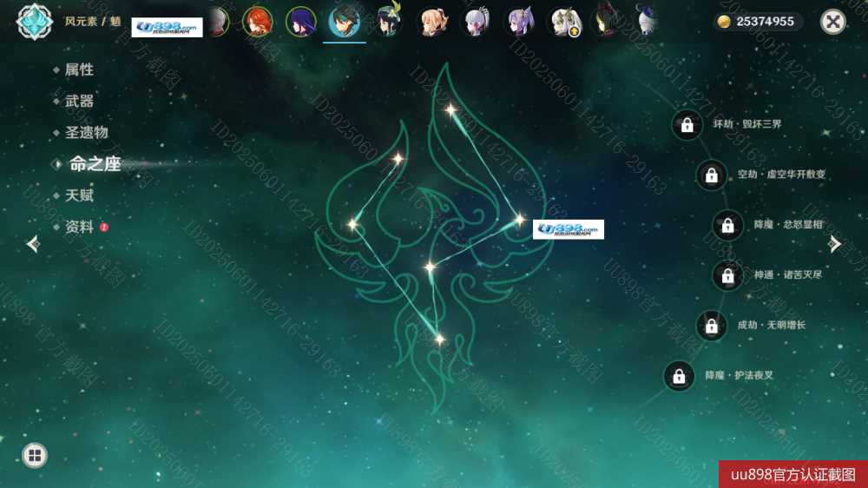Open the 资料 profile menu
The width and height of the screenshot is (868, 488).
[79, 228]
